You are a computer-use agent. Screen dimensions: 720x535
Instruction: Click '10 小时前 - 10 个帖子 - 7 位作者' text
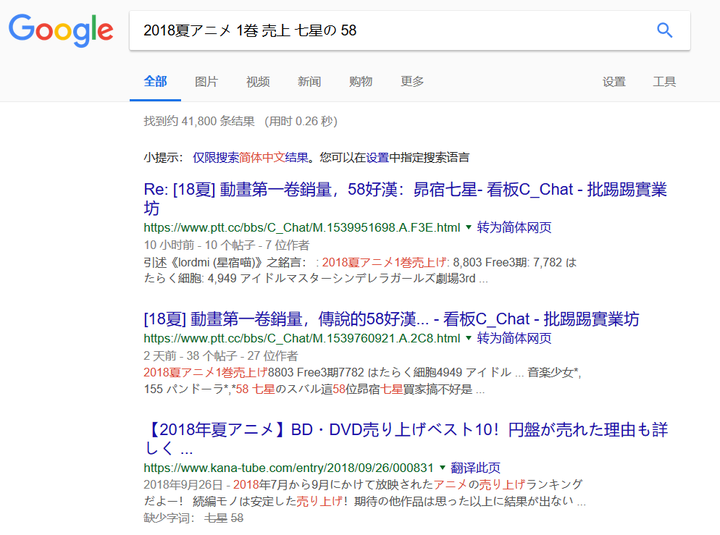tap(226, 245)
